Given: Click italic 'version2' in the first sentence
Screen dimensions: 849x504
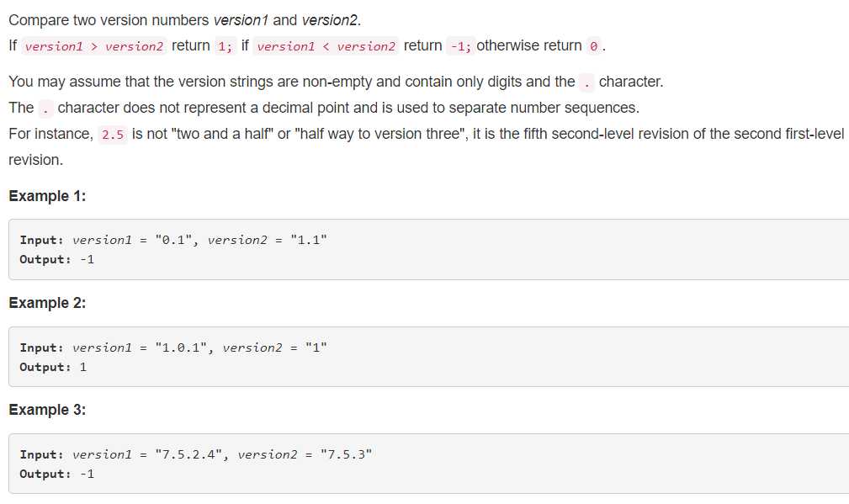Looking at the screenshot, I should [330, 20].
